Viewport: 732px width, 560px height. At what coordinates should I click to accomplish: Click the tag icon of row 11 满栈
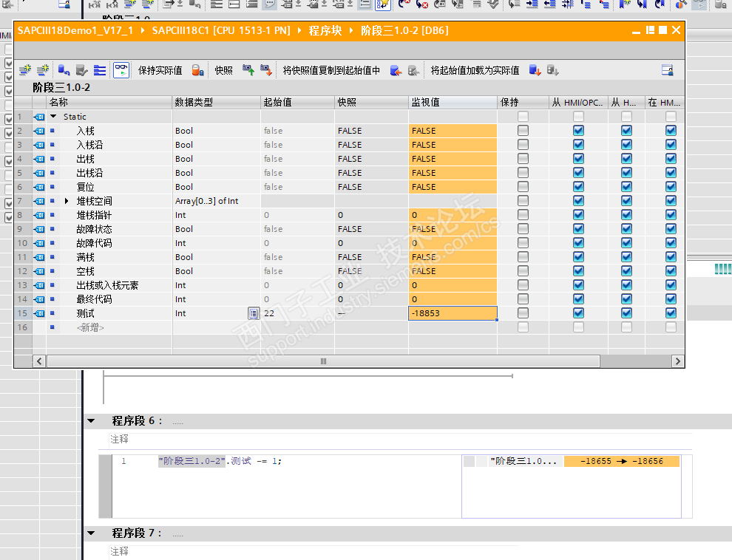click(39, 257)
